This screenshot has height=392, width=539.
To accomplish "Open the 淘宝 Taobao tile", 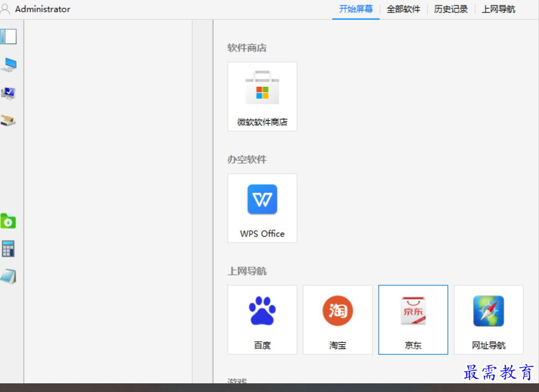I will 338,319.
